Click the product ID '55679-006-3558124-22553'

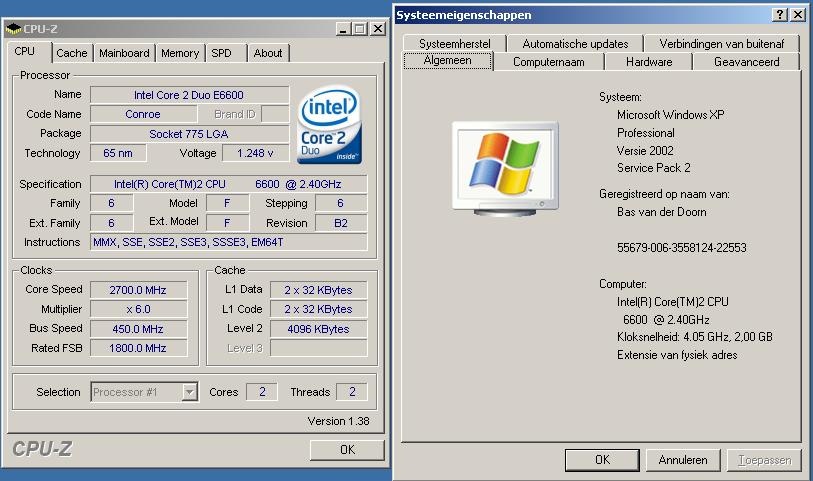click(681, 248)
